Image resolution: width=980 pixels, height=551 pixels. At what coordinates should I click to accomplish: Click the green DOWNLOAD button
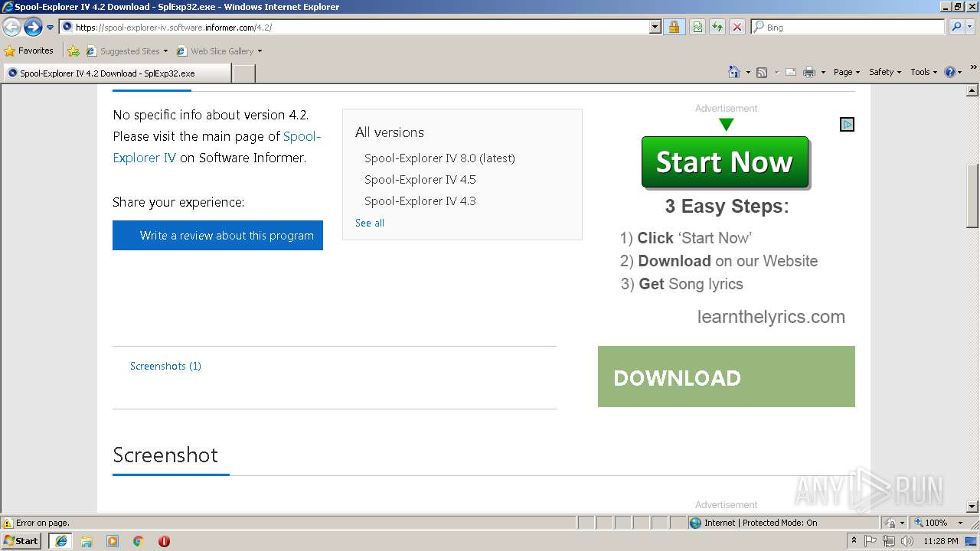727,377
